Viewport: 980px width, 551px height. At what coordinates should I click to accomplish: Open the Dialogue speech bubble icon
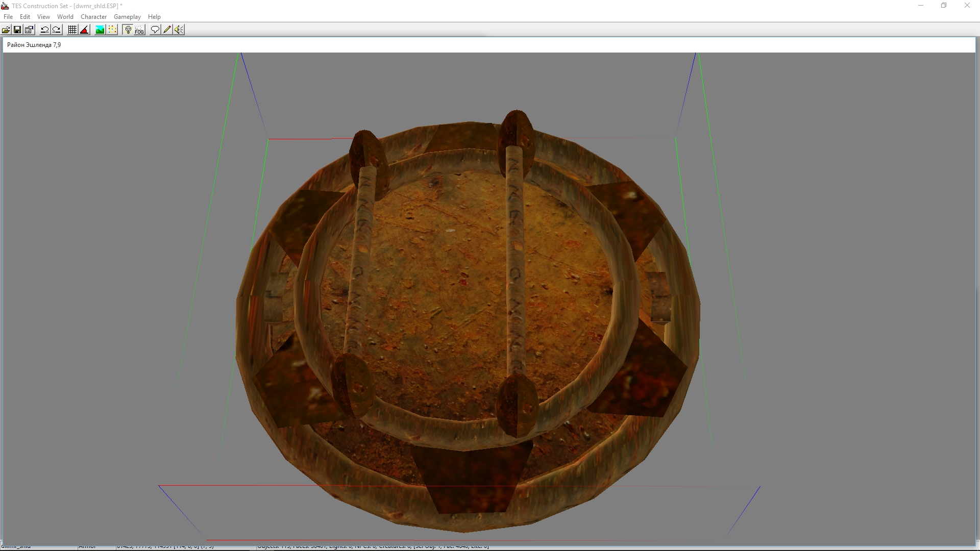coord(155,30)
